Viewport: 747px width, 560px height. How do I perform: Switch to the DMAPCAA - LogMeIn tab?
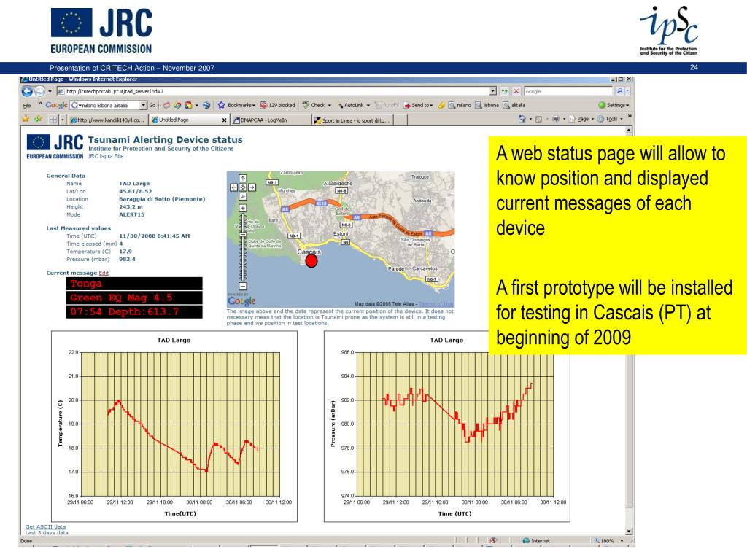270,120
